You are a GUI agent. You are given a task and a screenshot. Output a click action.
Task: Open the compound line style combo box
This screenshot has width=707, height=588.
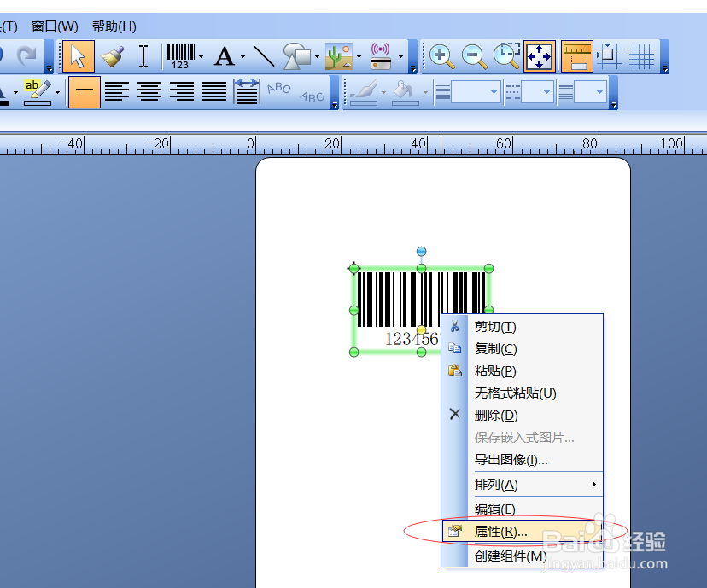pyautogui.click(x=591, y=92)
